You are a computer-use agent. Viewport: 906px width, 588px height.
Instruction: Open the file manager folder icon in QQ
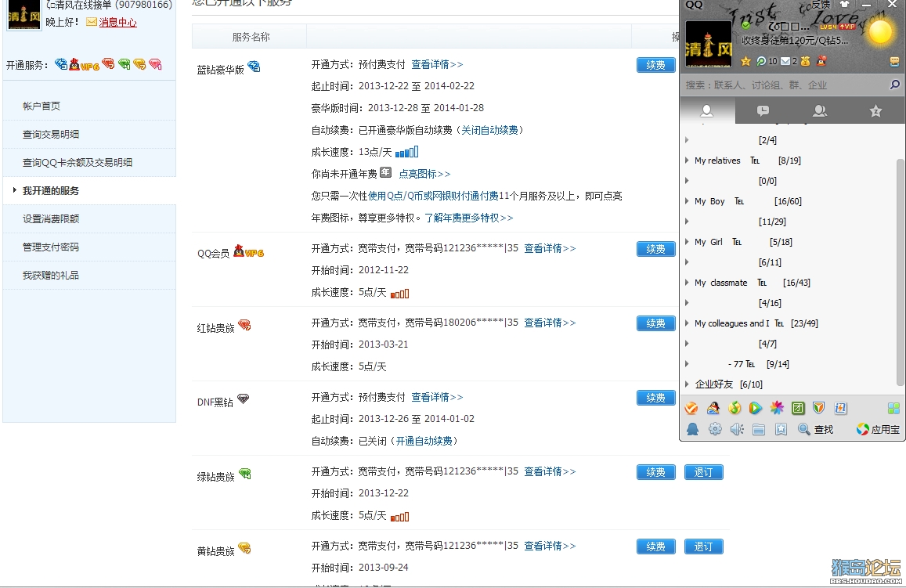coord(759,429)
